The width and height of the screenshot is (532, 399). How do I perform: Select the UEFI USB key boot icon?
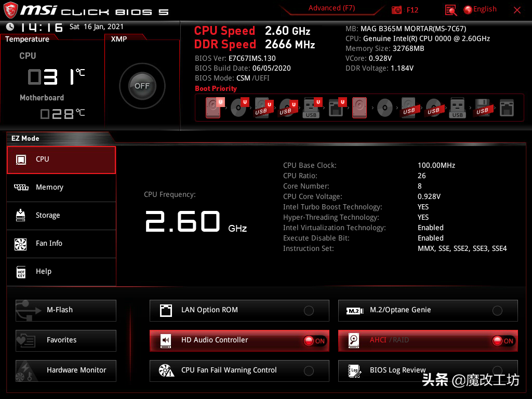coord(312,108)
